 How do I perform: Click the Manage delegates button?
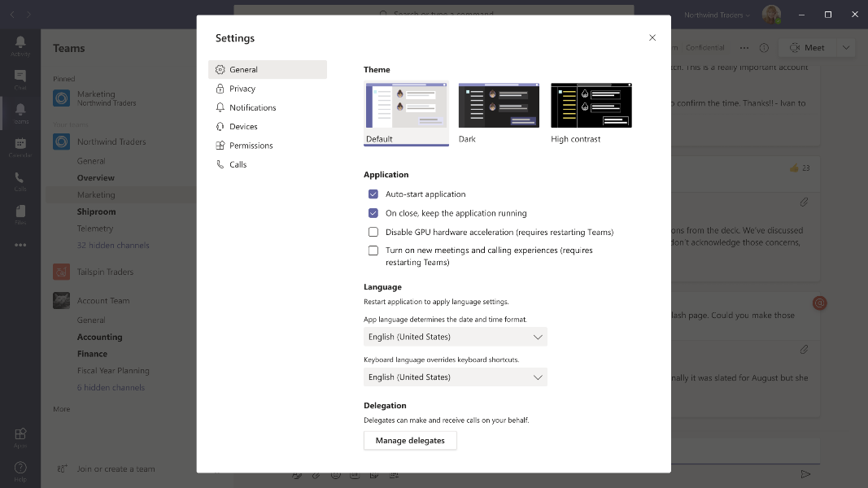coord(410,440)
